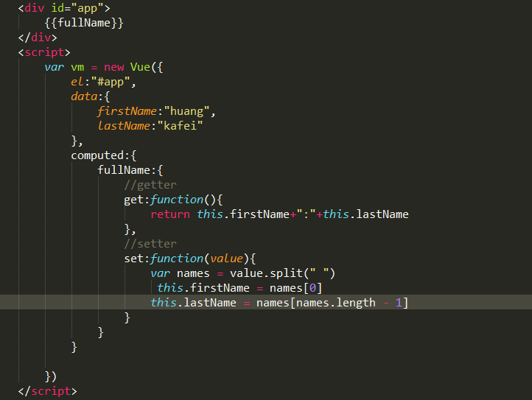Viewport: 532px width, 400px height.
Task: Select the "huang" string value
Action: tap(189, 111)
